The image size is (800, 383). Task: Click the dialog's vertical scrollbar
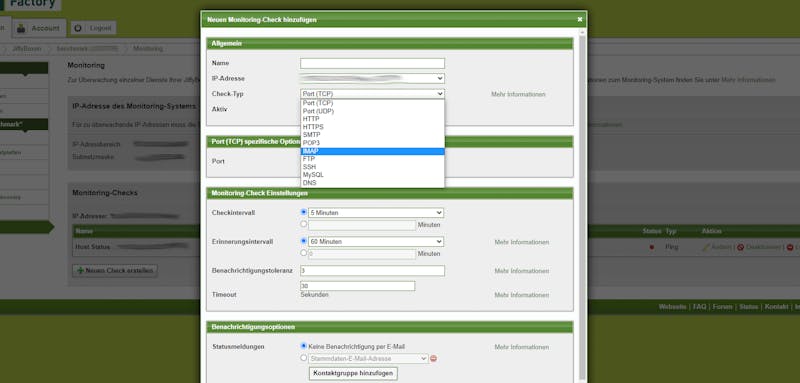[583, 204]
